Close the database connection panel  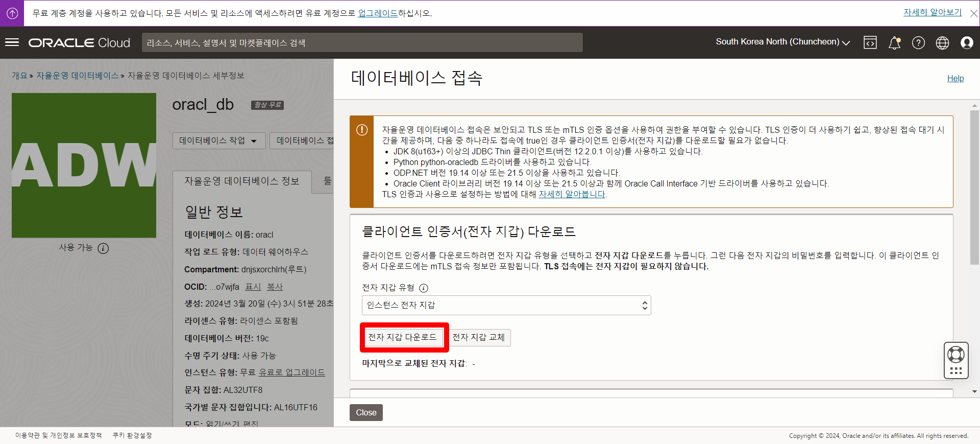366,412
